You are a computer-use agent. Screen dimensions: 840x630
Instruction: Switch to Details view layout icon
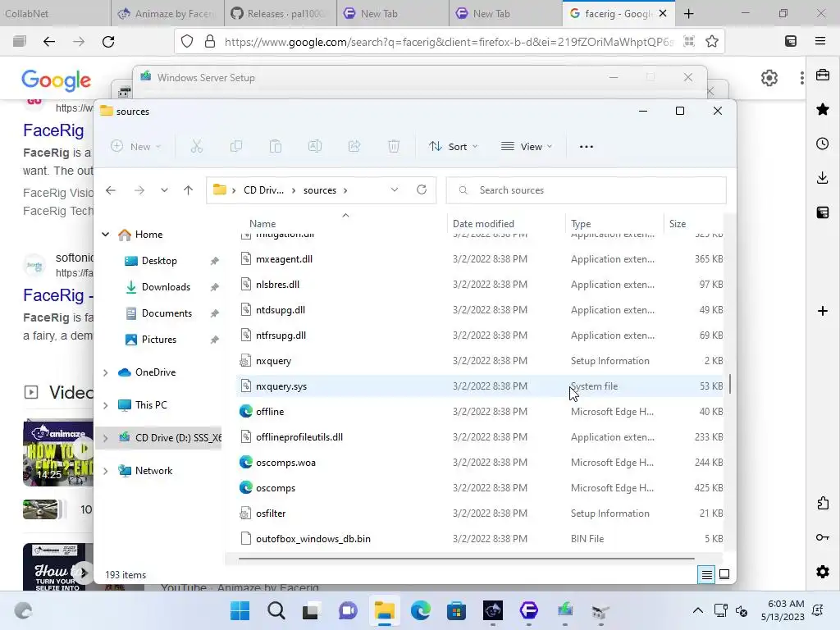[706, 575]
